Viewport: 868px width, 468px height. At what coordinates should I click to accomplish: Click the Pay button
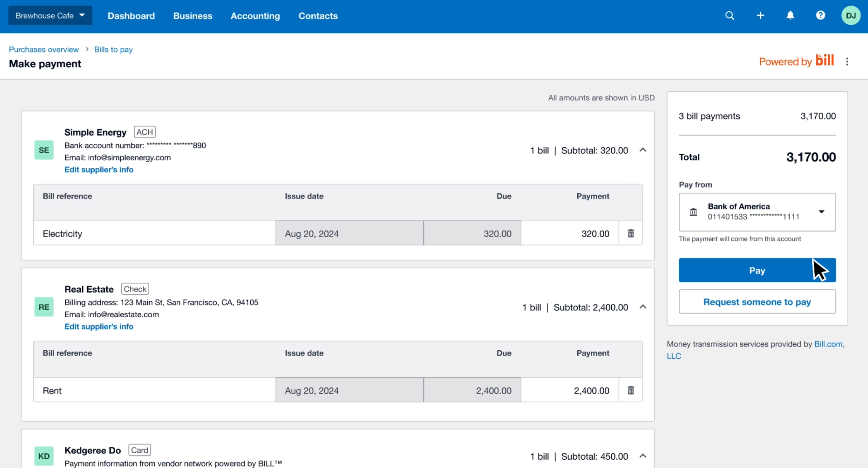pos(757,270)
